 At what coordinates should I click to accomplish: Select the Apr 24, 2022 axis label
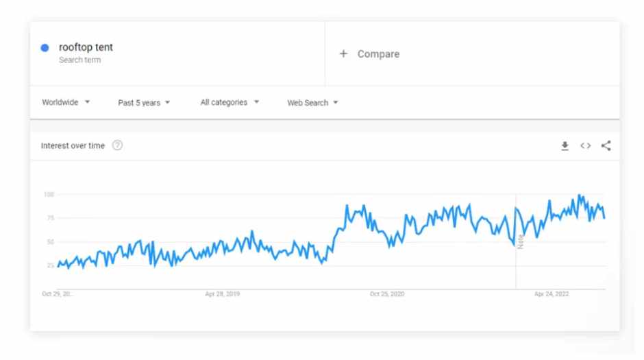[x=552, y=294]
